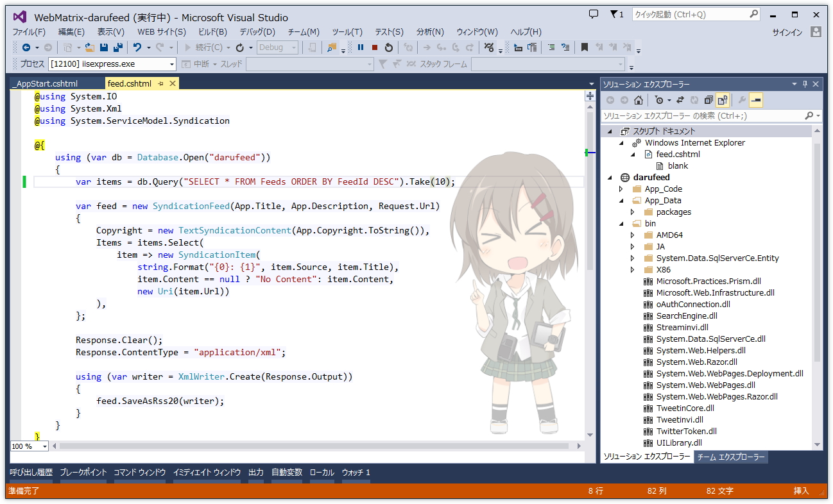
Task: Expand the packages folder
Action: click(x=633, y=212)
